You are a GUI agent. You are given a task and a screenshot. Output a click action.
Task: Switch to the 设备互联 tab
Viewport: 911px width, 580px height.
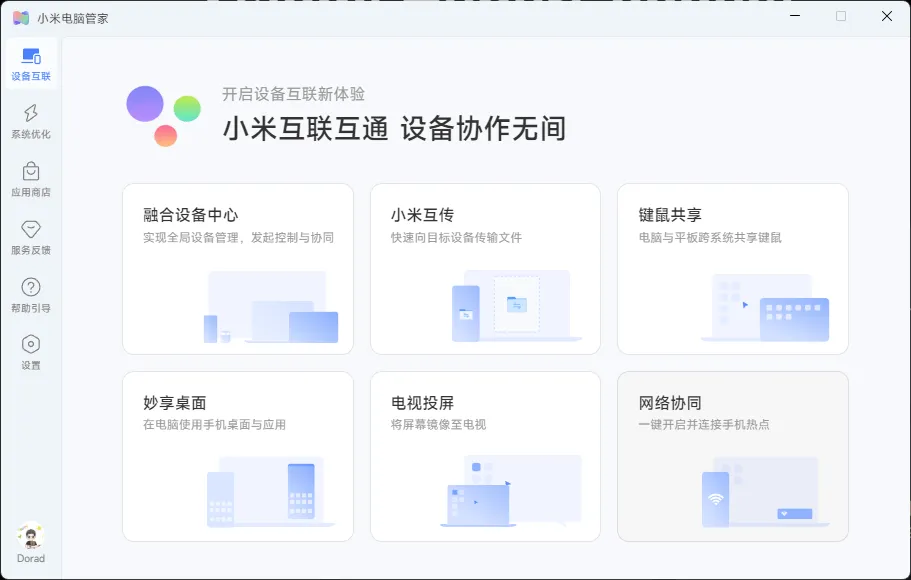click(x=30, y=61)
